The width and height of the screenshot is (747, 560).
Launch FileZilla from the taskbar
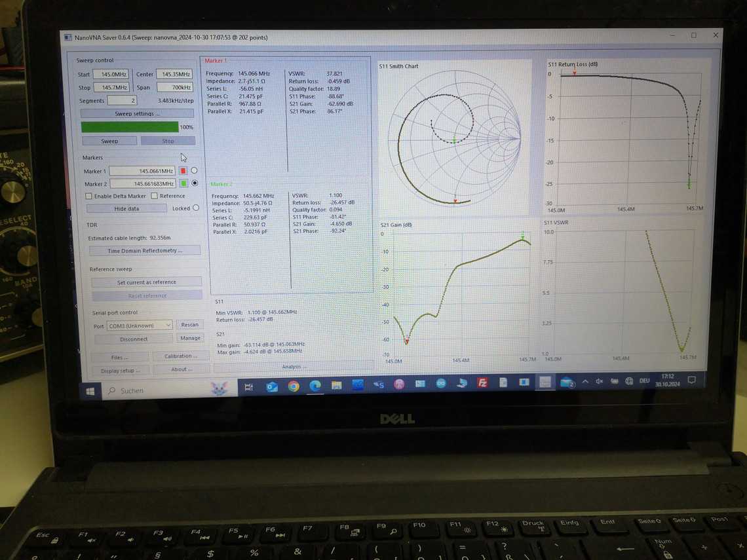pos(482,383)
